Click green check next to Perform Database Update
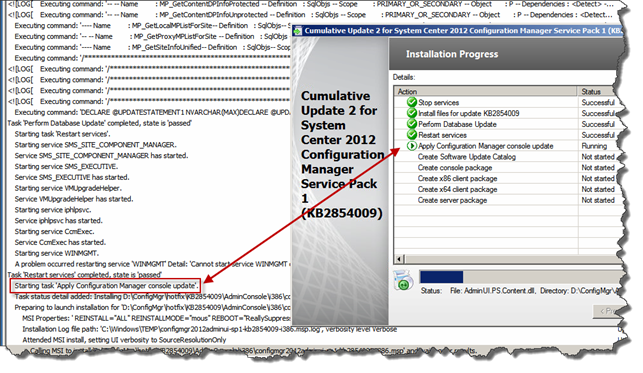The width and height of the screenshot is (643, 373). 412,124
